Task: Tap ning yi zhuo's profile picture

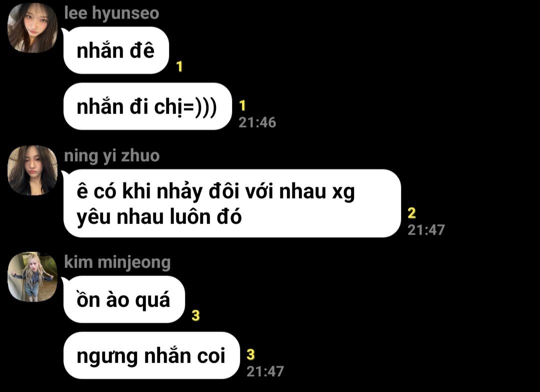Action: pos(32,170)
